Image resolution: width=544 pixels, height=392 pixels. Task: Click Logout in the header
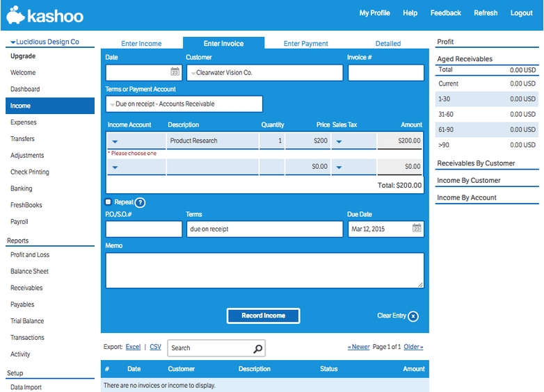pos(522,13)
